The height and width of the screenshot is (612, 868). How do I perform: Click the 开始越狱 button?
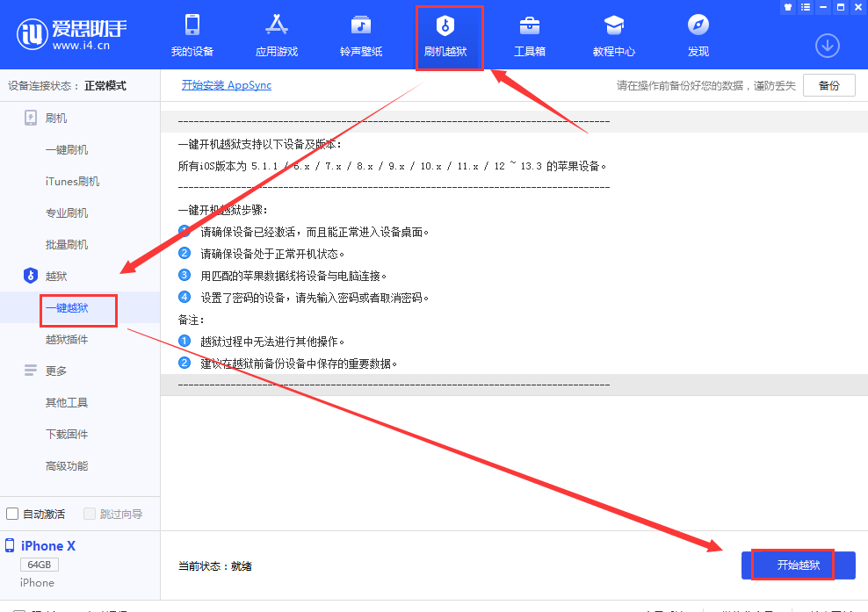798,565
